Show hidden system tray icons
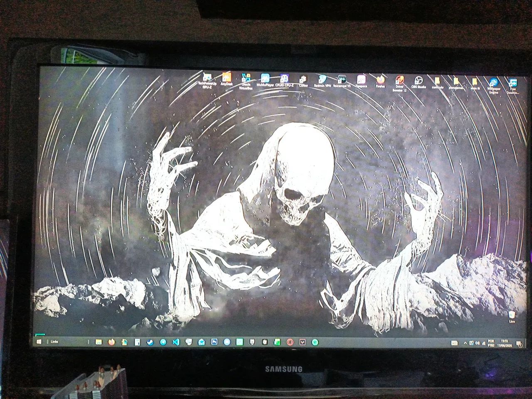 pyautogui.click(x=465, y=343)
